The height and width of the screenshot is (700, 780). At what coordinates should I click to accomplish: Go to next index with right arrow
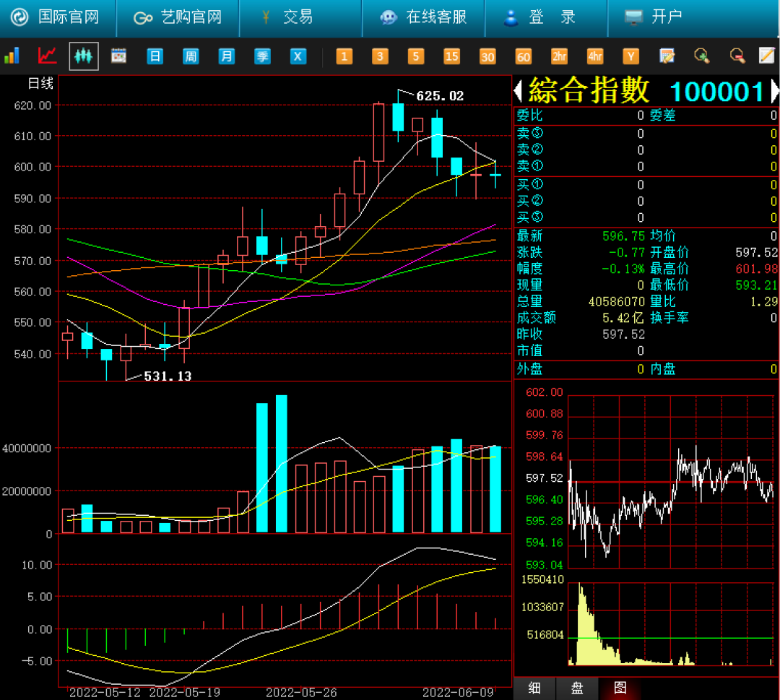point(775,90)
